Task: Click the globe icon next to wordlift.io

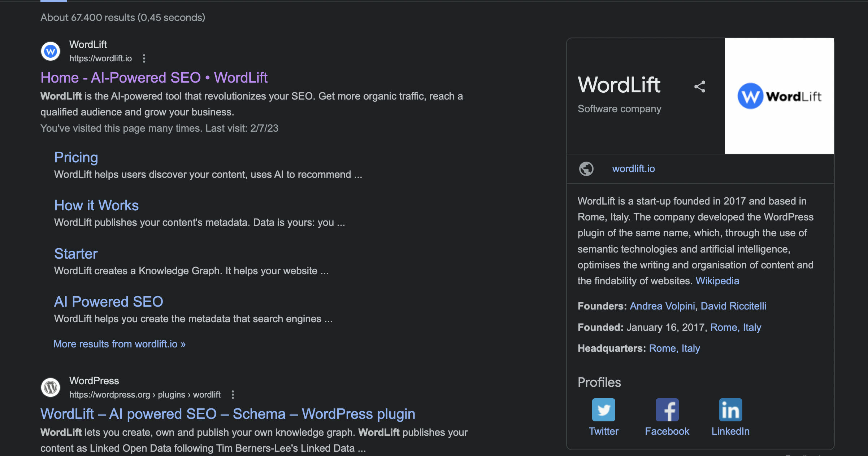Action: pyautogui.click(x=586, y=168)
